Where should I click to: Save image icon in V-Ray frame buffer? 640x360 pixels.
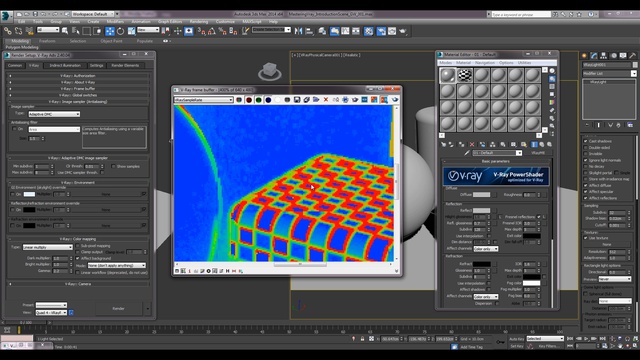(x=297, y=100)
